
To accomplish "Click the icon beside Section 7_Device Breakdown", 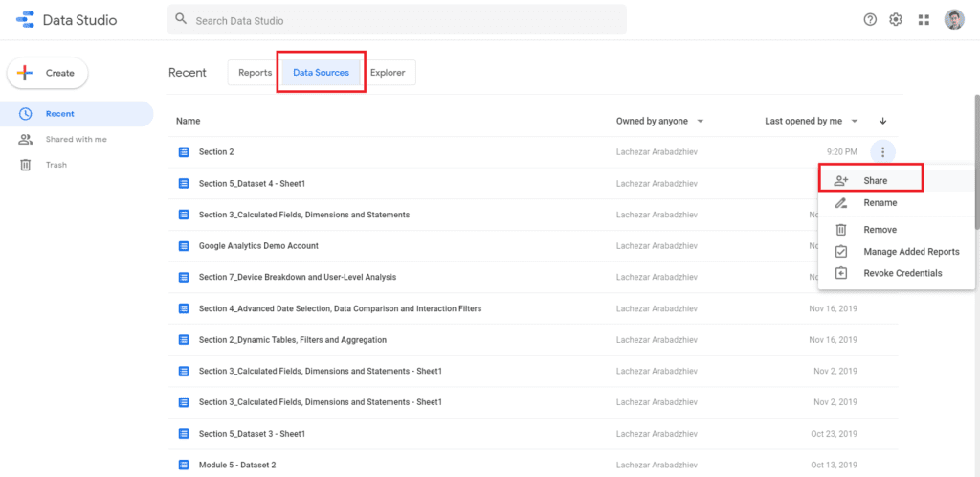I will tap(183, 277).
